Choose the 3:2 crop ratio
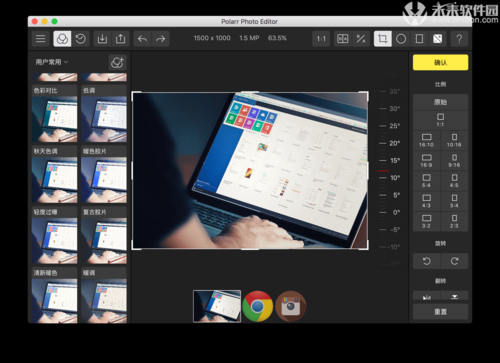Viewport: 500px width, 363px height. [426, 221]
